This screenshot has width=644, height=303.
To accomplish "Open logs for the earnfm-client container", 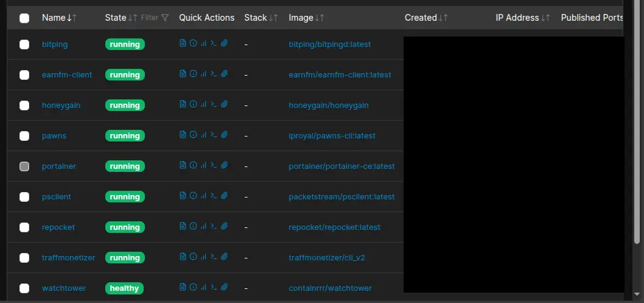I will pos(183,74).
